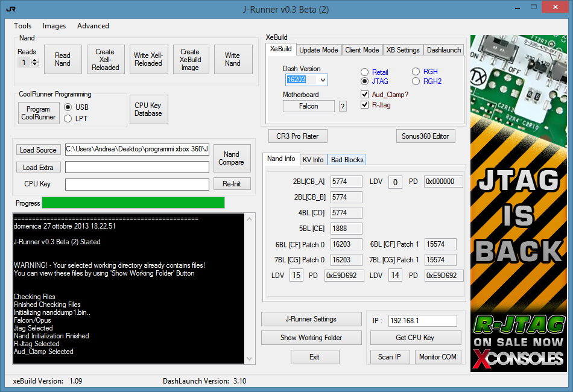Click the source file path field
573x392 pixels.
[x=137, y=149]
